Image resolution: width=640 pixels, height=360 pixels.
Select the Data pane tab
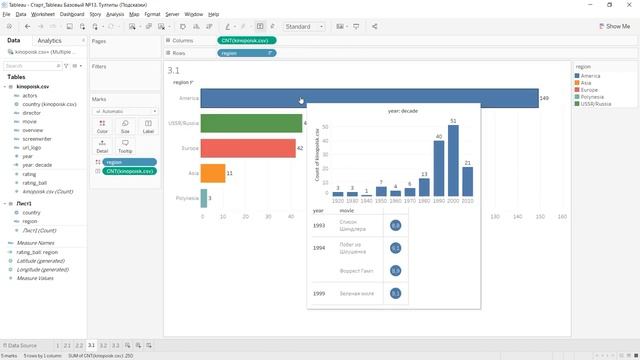[13, 40]
